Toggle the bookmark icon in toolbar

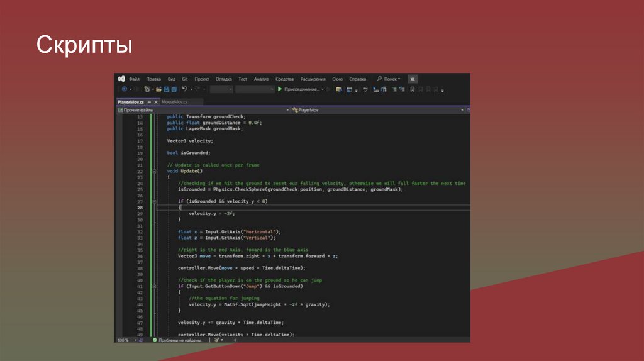tap(413, 89)
